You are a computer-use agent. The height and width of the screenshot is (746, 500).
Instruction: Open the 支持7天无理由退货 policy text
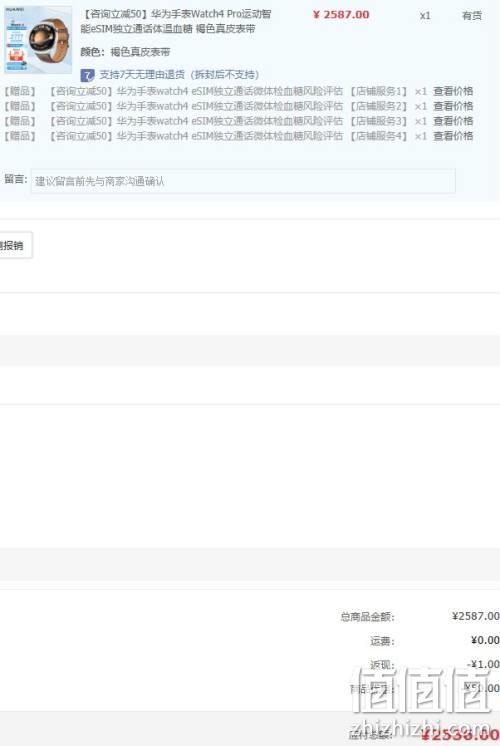(179, 75)
